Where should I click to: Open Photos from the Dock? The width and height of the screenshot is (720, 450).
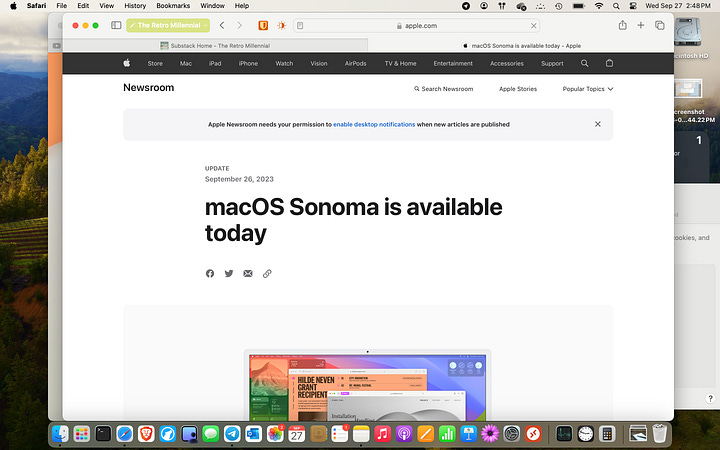pos(275,433)
